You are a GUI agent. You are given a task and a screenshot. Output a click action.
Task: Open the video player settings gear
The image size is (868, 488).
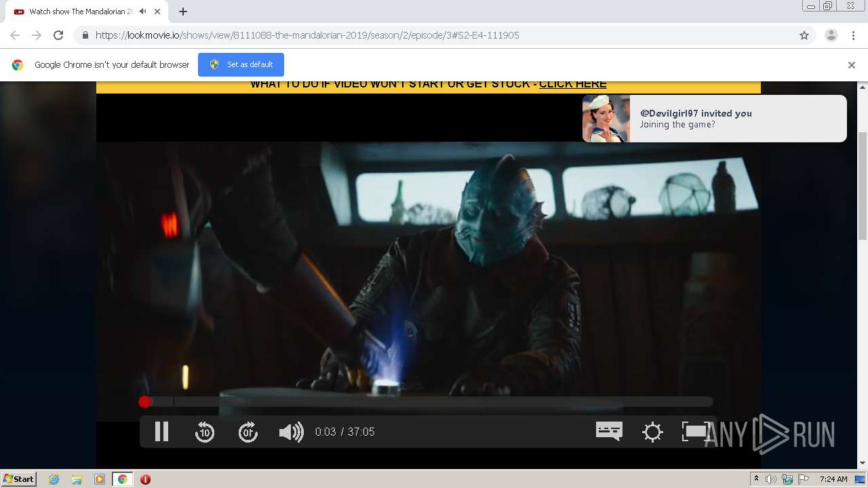(652, 432)
